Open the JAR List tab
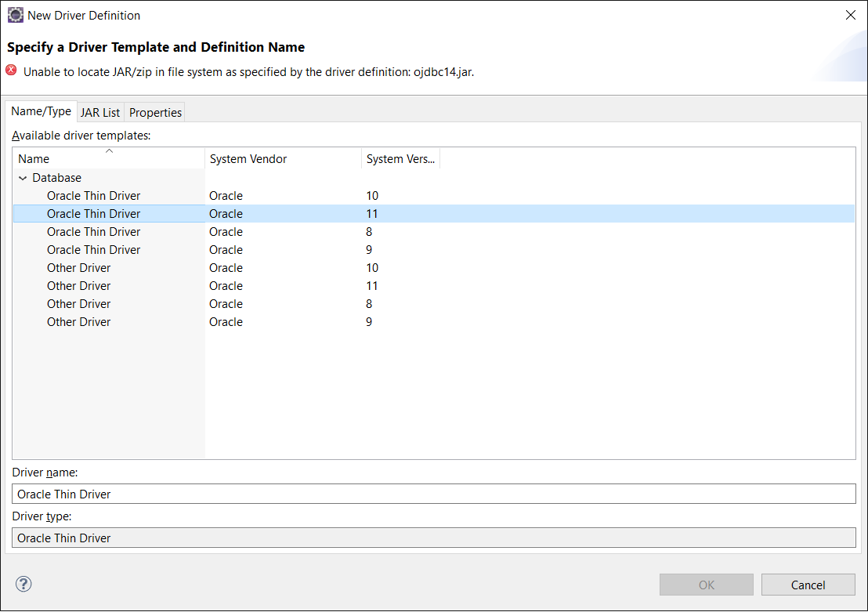 100,112
